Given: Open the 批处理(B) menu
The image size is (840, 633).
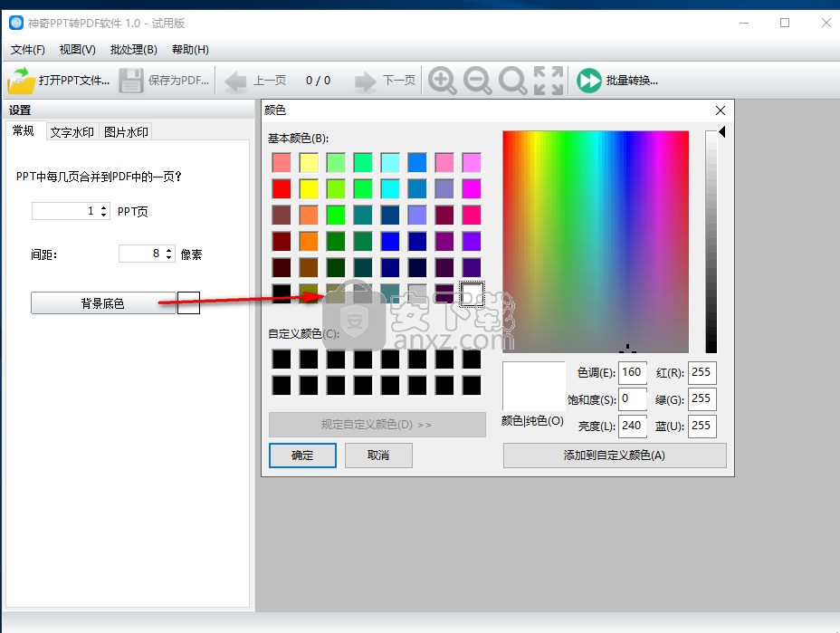Looking at the screenshot, I should pyautogui.click(x=133, y=50).
